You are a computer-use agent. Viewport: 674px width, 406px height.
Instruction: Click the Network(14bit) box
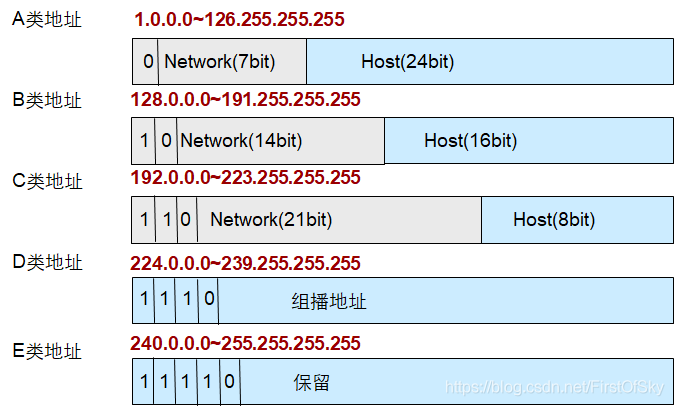click(281, 141)
